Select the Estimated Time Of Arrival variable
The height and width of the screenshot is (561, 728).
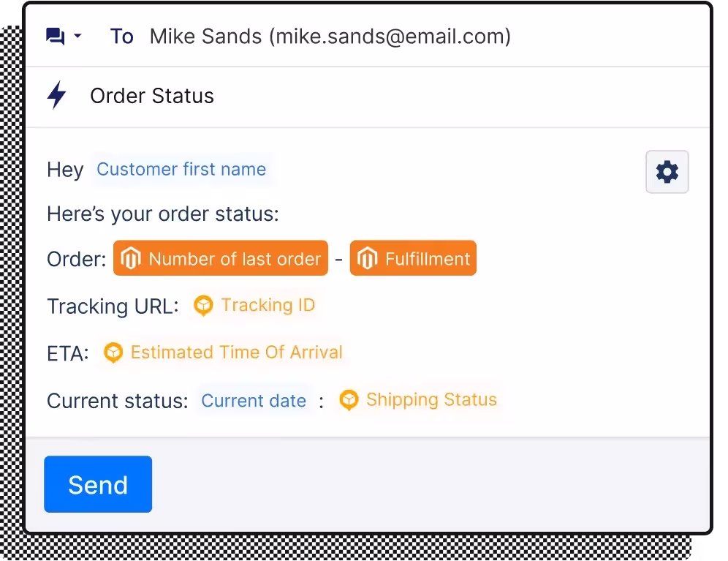(223, 353)
